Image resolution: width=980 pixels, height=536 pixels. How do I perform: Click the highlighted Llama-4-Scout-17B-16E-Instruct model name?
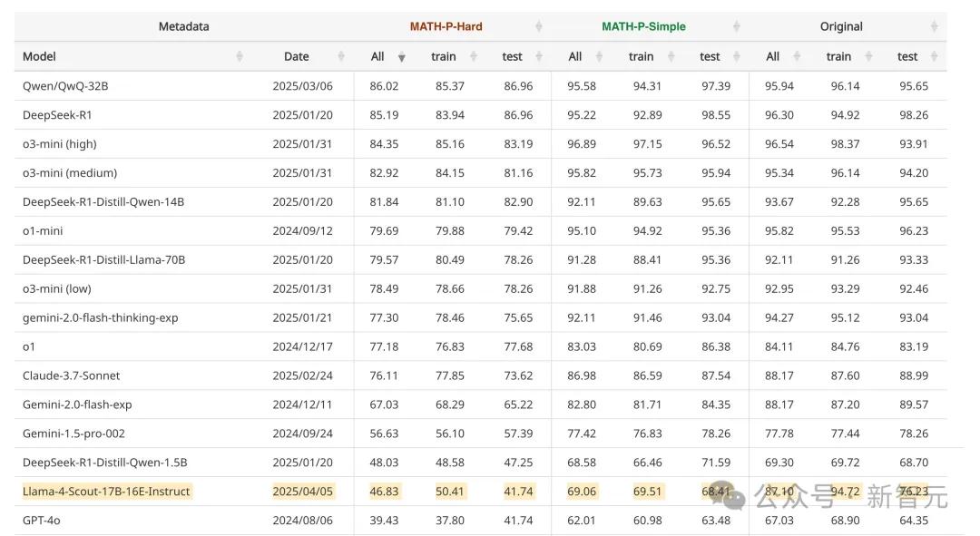point(106,492)
